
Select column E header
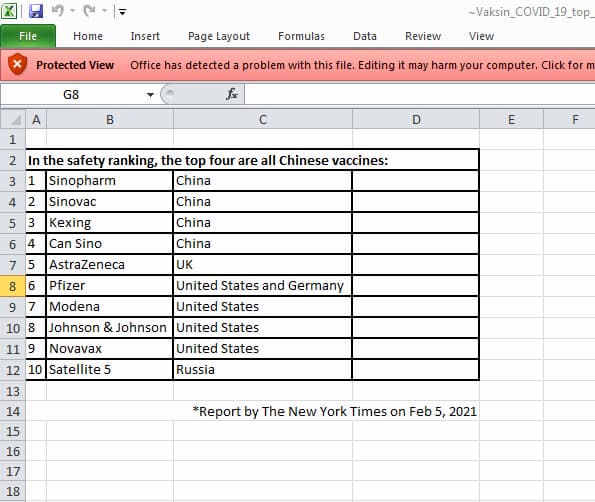click(x=512, y=120)
